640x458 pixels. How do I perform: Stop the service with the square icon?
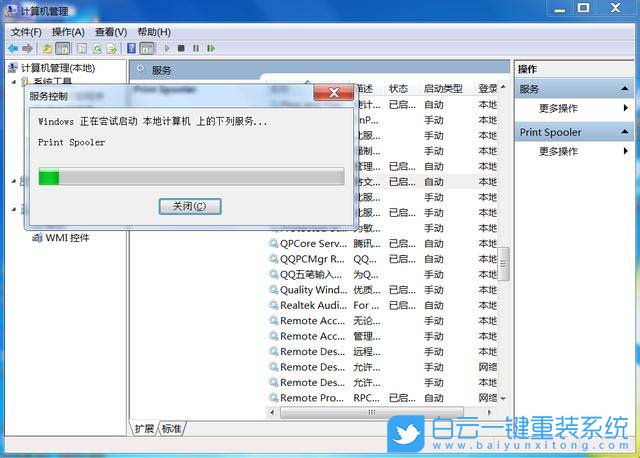(x=181, y=49)
